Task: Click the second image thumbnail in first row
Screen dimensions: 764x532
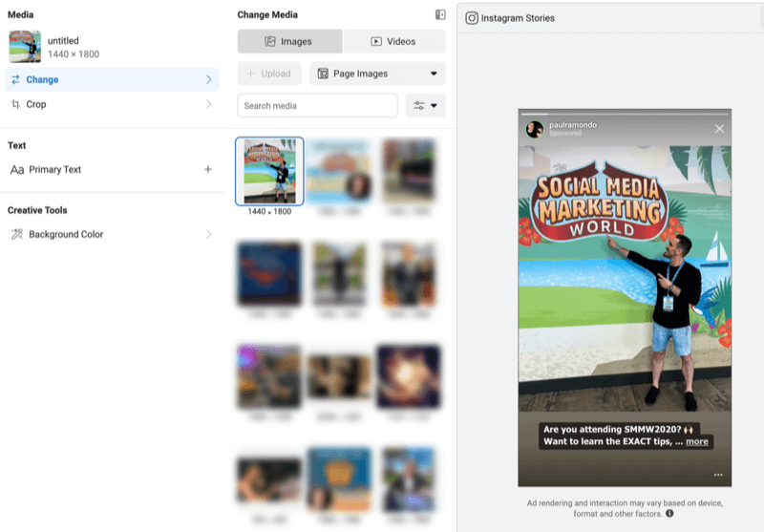Action: tap(339, 171)
